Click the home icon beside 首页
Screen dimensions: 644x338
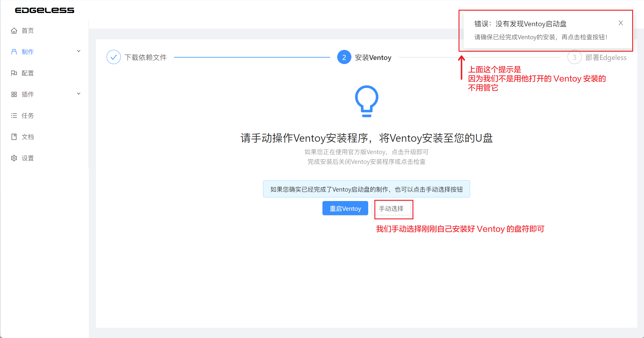(x=14, y=31)
